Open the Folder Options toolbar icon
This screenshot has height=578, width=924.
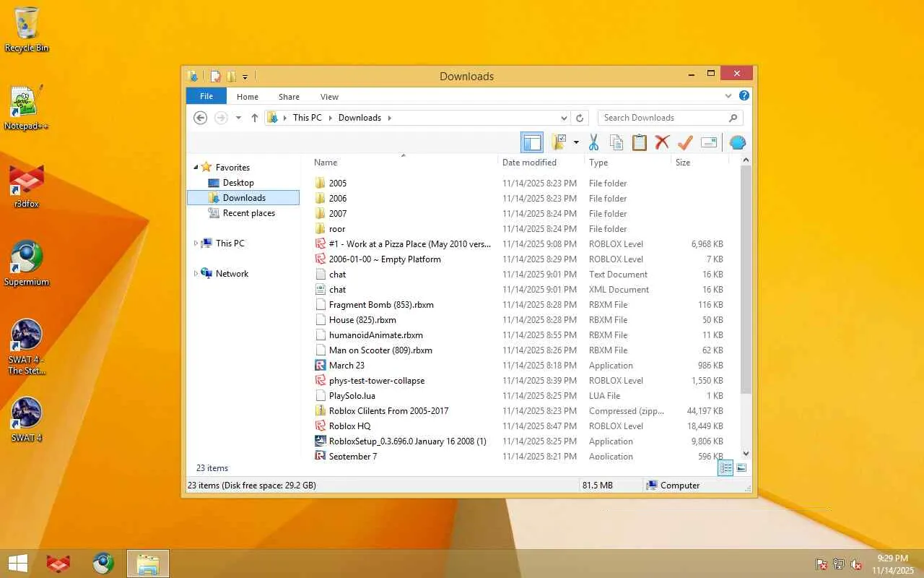[x=559, y=142]
